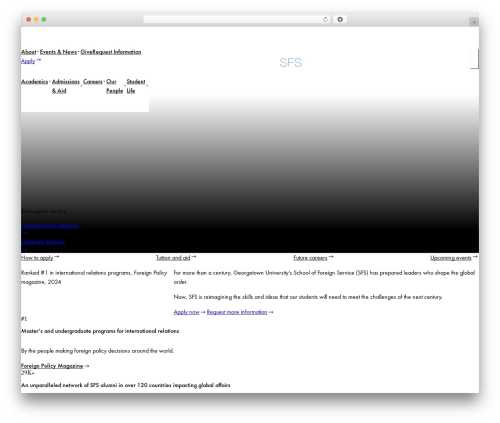Viewport: 500px width, 423px height.
Task: Open Admissions & Aid navigation item
Action: [66, 86]
